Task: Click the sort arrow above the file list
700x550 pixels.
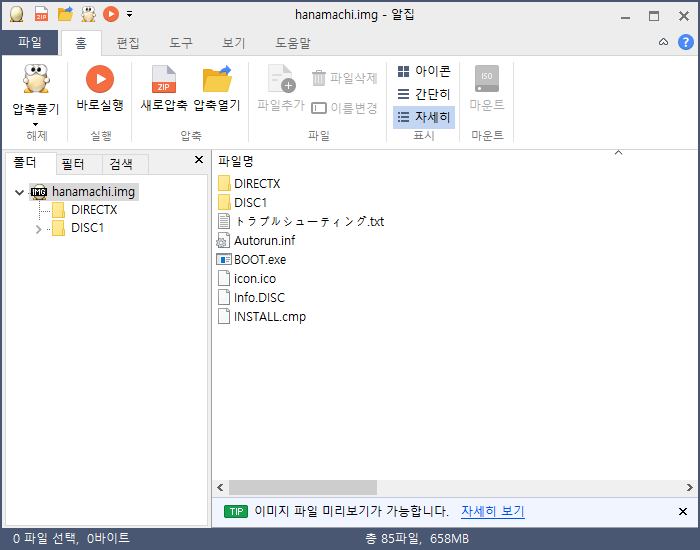Action: point(618,153)
